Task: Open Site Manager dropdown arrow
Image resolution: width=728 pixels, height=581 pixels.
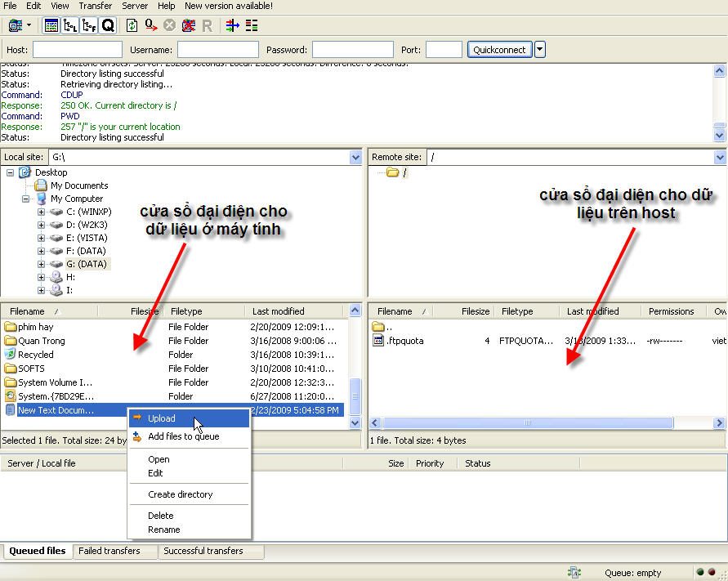Action: click(x=29, y=25)
